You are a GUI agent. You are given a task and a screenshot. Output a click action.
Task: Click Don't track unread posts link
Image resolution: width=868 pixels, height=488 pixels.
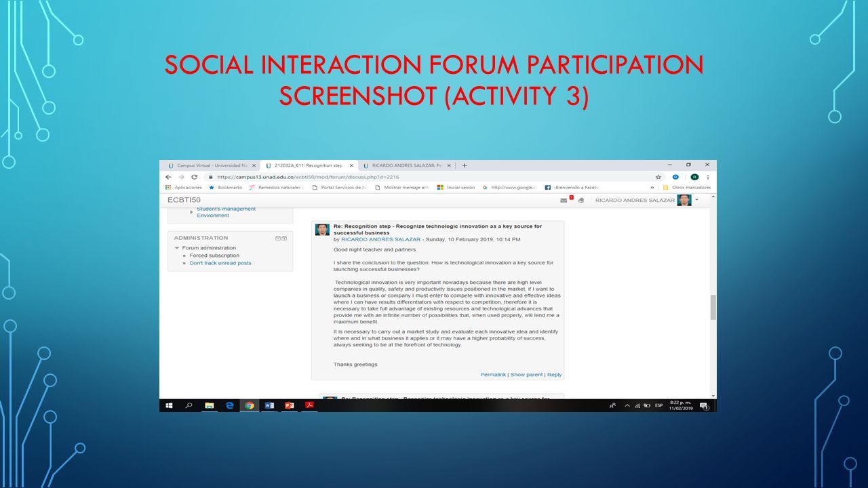point(220,263)
